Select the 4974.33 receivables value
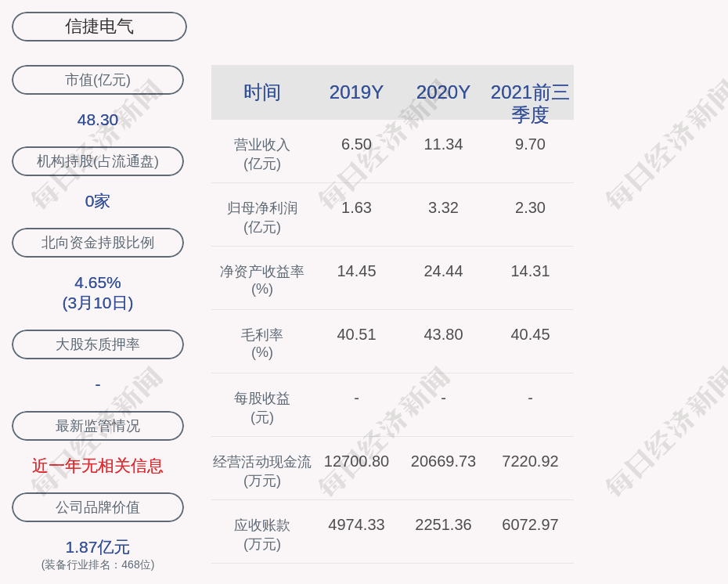This screenshot has width=728, height=584. click(x=356, y=525)
